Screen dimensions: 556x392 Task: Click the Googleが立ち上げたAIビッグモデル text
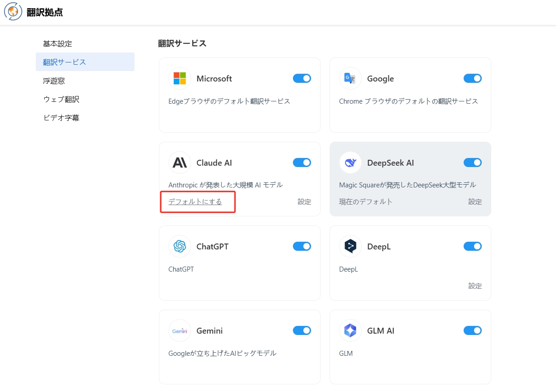coord(222,353)
